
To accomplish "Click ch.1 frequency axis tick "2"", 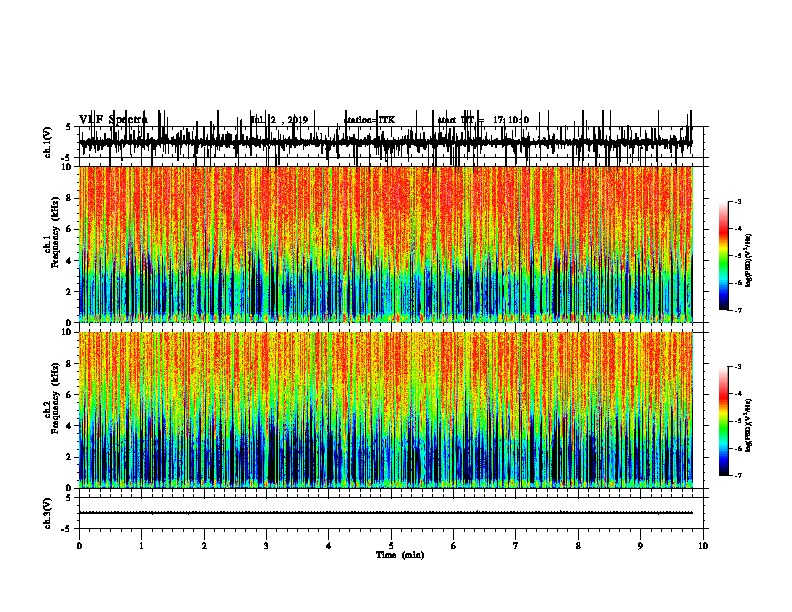I will pos(70,291).
